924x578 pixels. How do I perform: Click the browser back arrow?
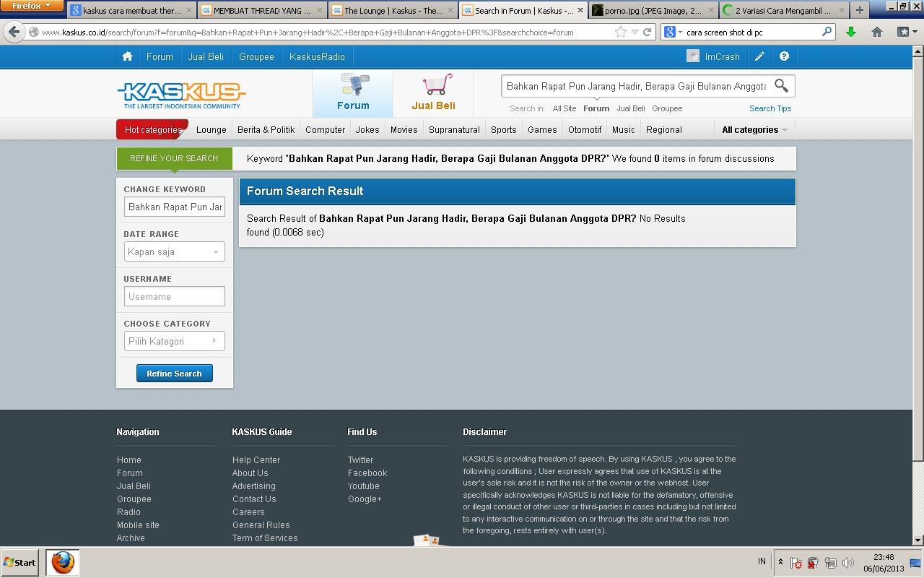(x=14, y=32)
